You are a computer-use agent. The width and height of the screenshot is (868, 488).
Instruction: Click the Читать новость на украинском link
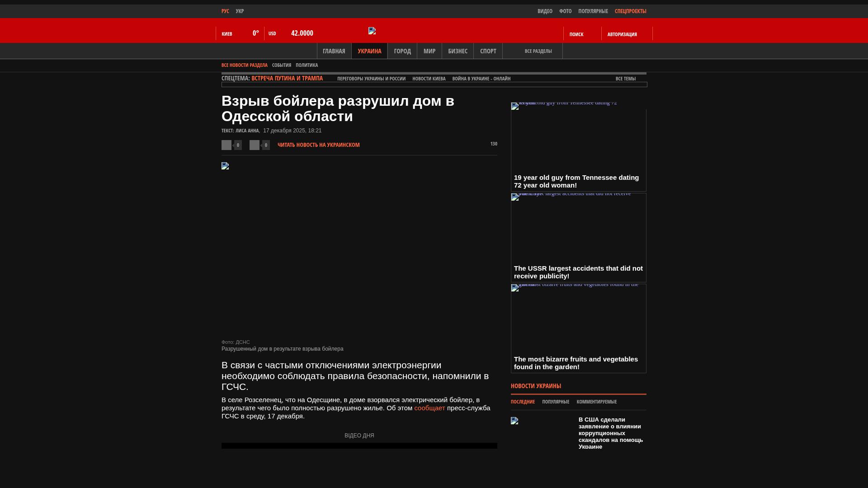(x=319, y=145)
